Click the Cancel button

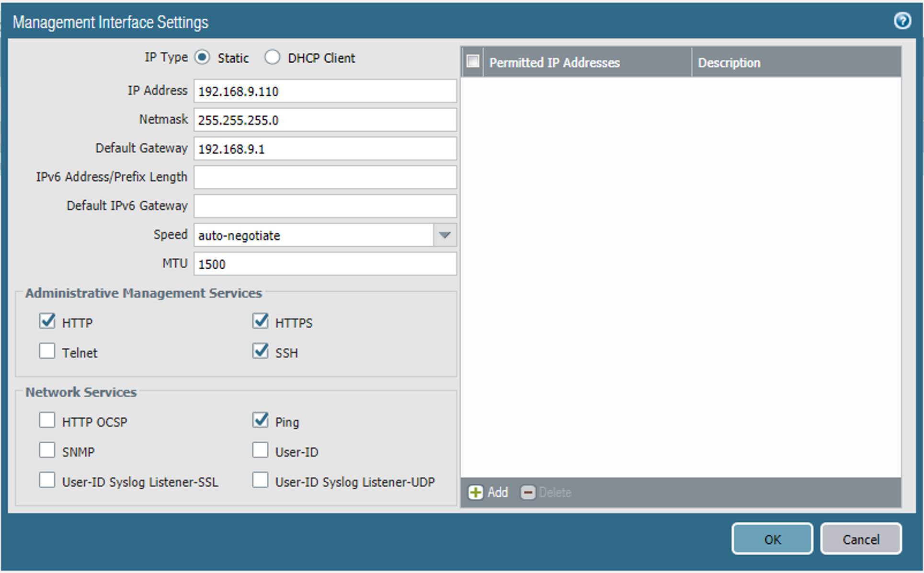click(x=861, y=539)
